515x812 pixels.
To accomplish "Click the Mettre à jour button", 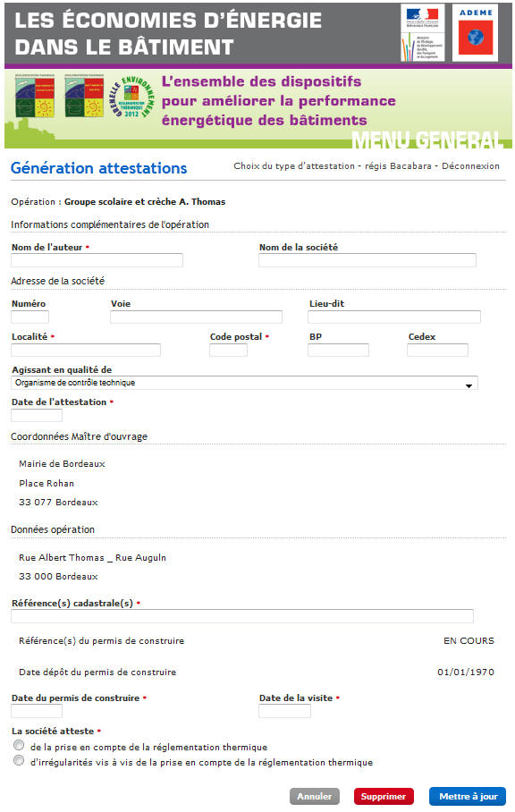I will coord(468,796).
